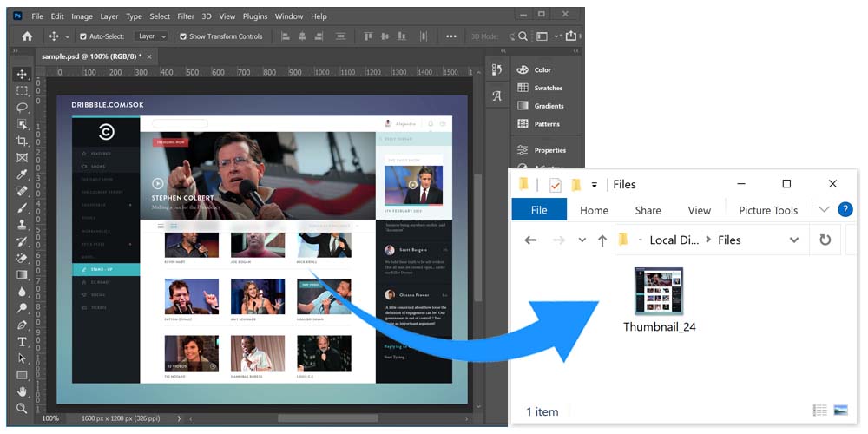Screen dimensions: 868x434
Task: Select the Move tool in the toolbox
Action: click(x=22, y=74)
